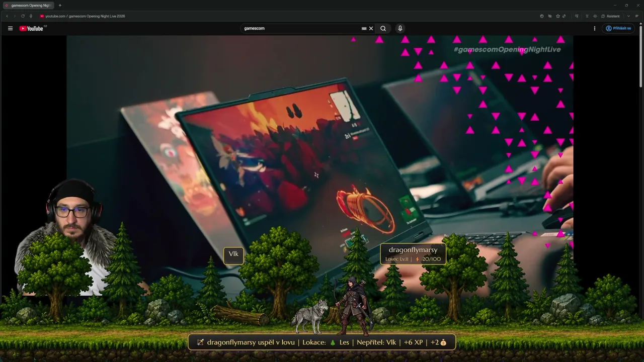Image resolution: width=644 pixels, height=362 pixels.
Task: Click the bow-and-arrow icon in hunt banner
Action: [200, 342]
